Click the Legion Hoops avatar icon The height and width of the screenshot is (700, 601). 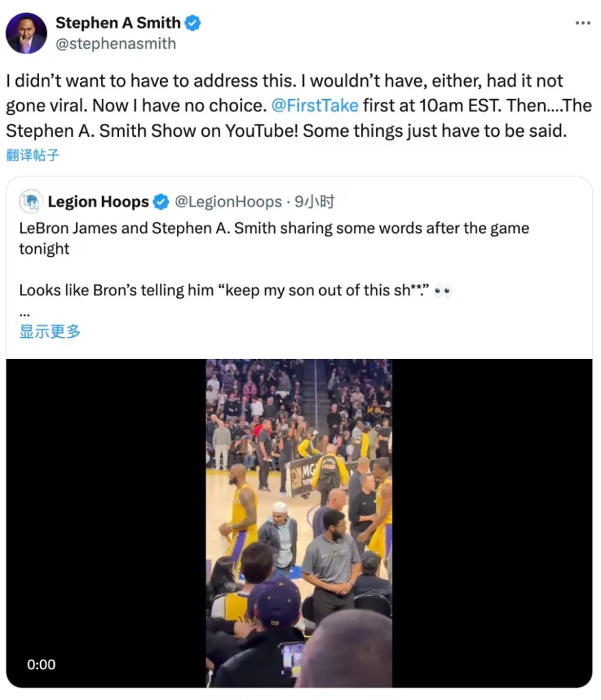click(x=30, y=202)
